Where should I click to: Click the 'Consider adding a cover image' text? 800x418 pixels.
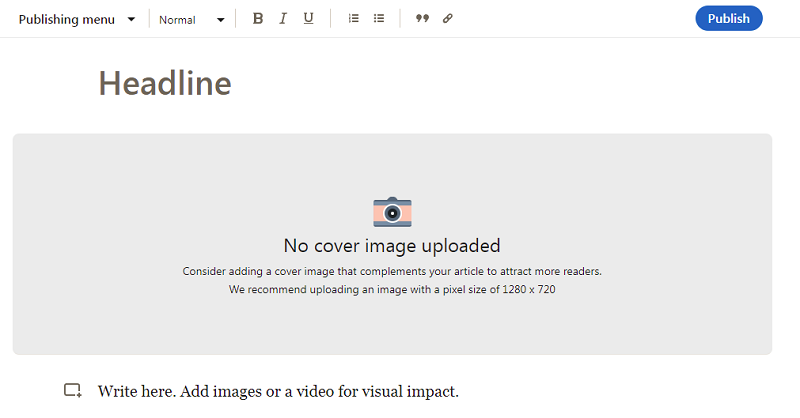(392, 272)
